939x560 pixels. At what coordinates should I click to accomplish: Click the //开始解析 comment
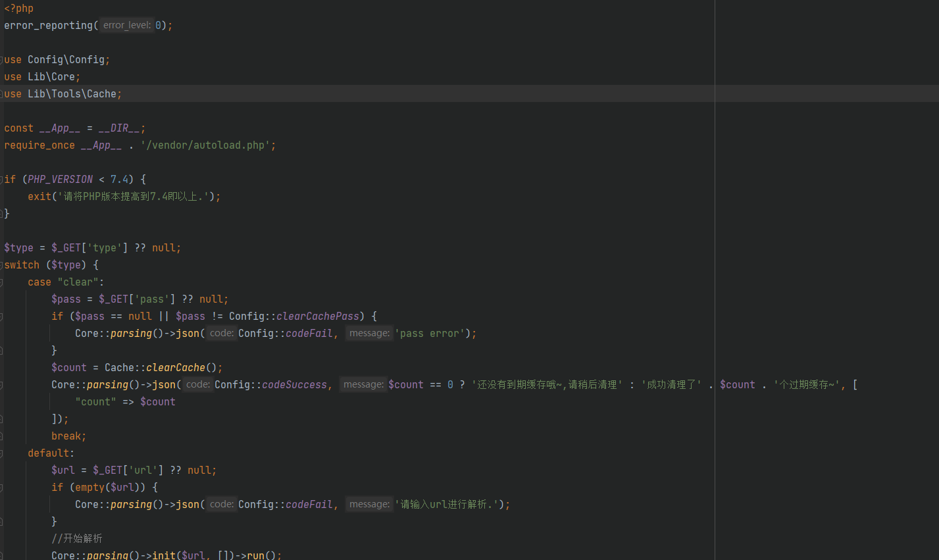point(77,539)
